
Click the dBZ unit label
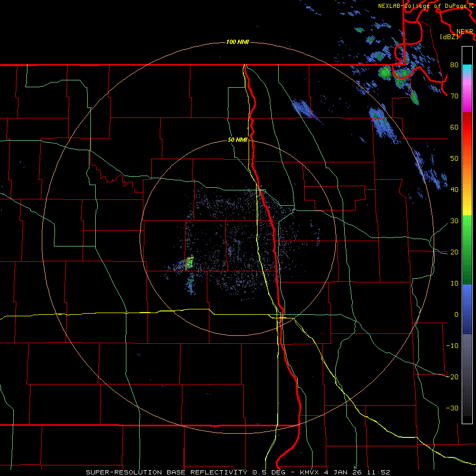coord(449,36)
